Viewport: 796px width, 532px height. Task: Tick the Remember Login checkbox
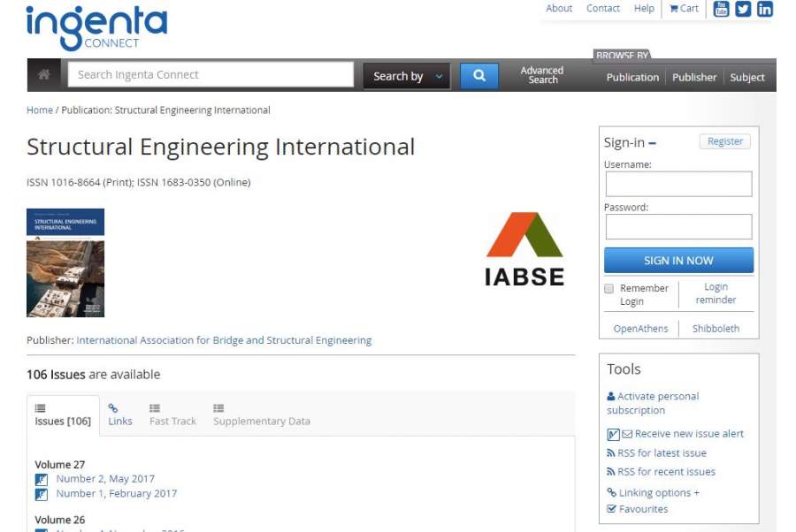[x=608, y=289]
